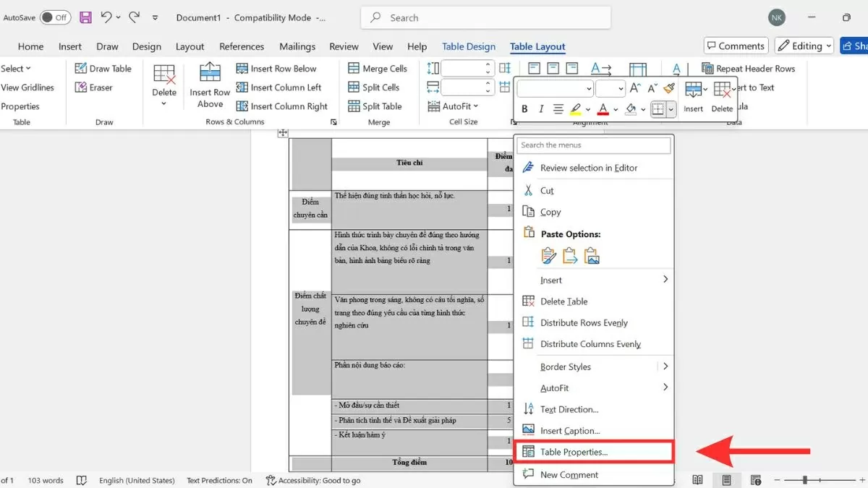Click the Save icon in title bar
This screenshot has width=868, height=488.
point(85,17)
